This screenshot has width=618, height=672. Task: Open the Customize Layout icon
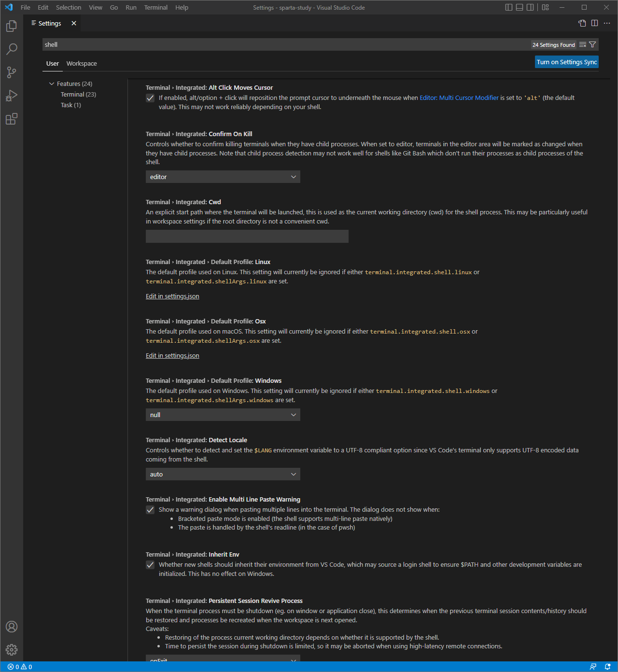click(546, 7)
